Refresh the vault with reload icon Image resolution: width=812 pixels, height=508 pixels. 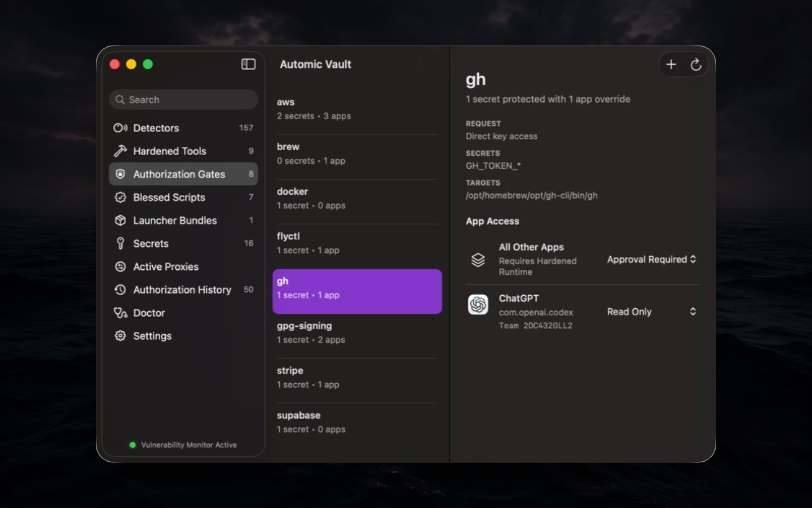(x=696, y=65)
